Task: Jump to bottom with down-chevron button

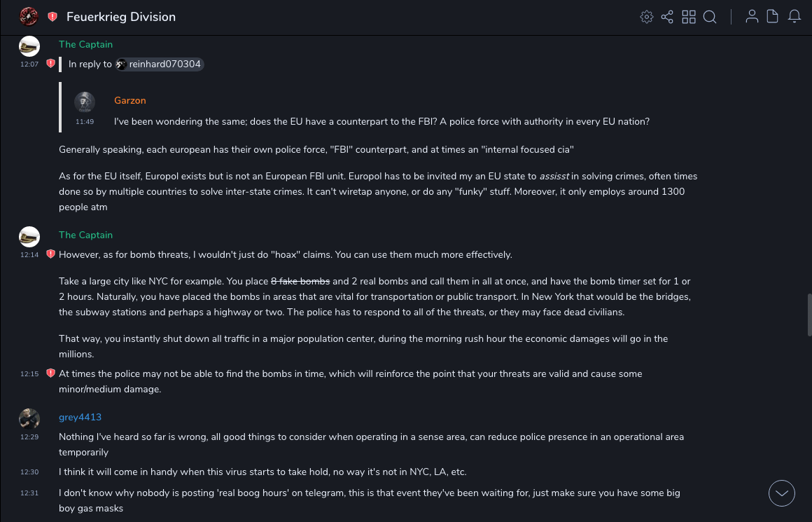Action: tap(782, 493)
